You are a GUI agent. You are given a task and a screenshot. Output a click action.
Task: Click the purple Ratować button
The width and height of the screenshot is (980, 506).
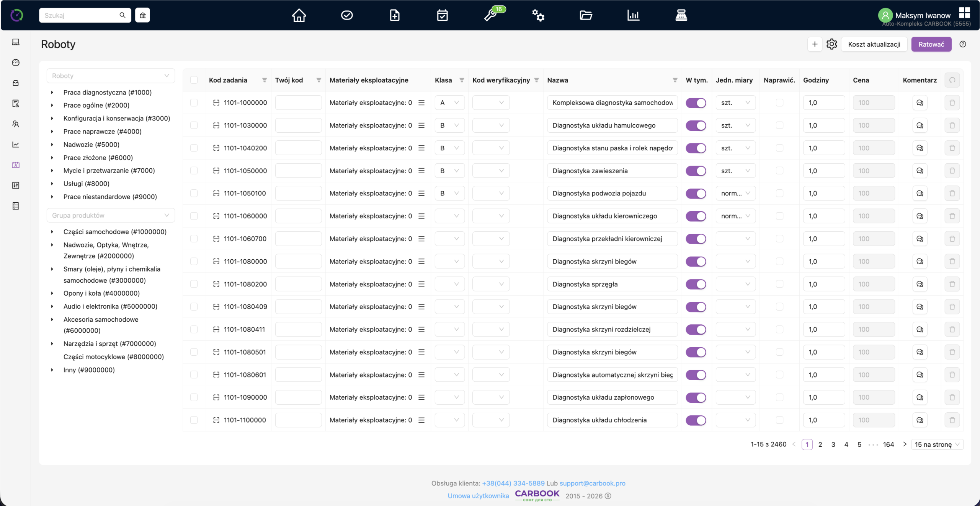click(931, 44)
